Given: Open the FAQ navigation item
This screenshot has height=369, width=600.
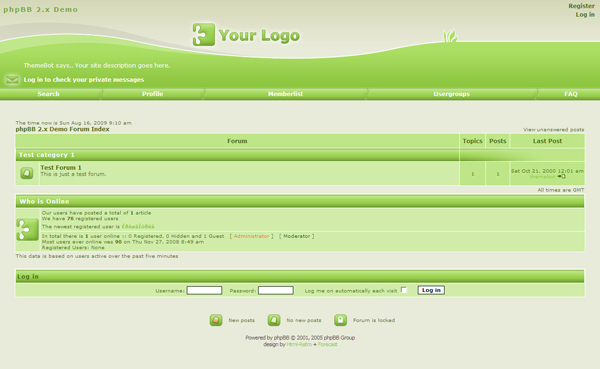Looking at the screenshot, I should 571,94.
